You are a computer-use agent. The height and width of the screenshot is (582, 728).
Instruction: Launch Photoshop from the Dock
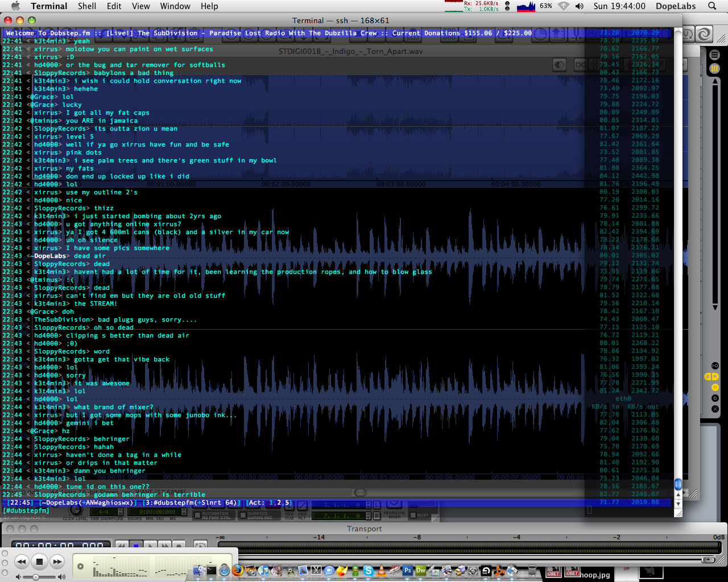408,569
